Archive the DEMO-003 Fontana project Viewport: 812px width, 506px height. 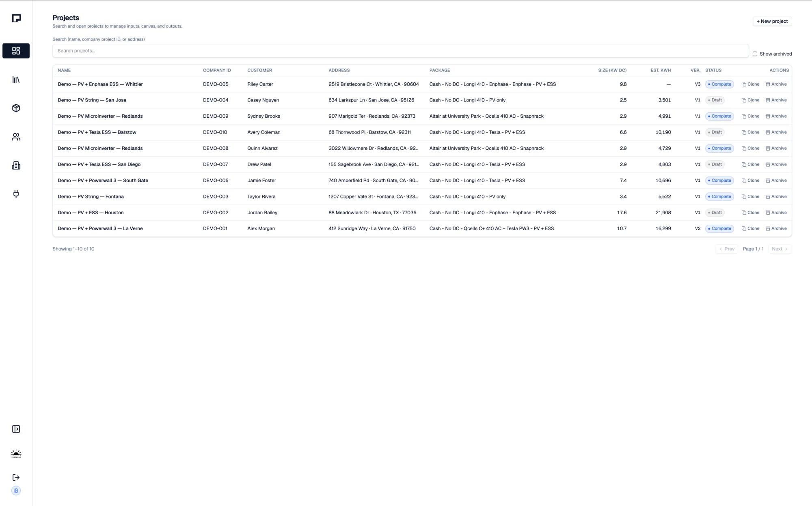click(776, 196)
